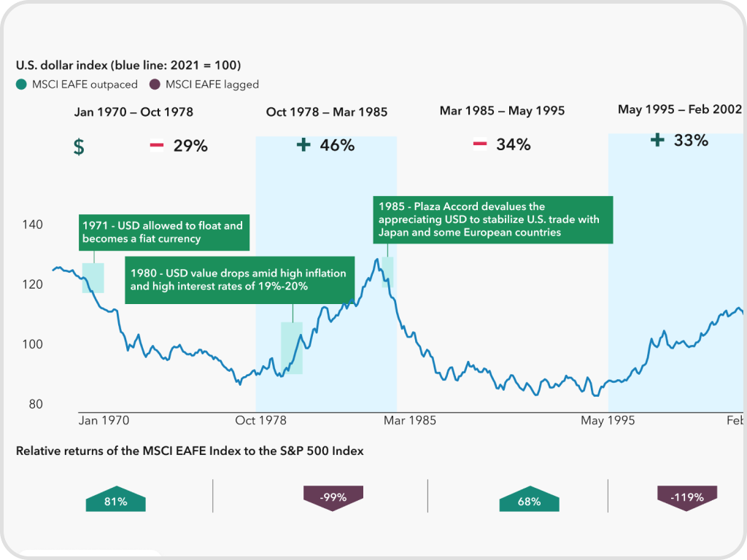Click the May 1995 – Feb 2002 period heading
The height and width of the screenshot is (560, 747).
click(679, 109)
